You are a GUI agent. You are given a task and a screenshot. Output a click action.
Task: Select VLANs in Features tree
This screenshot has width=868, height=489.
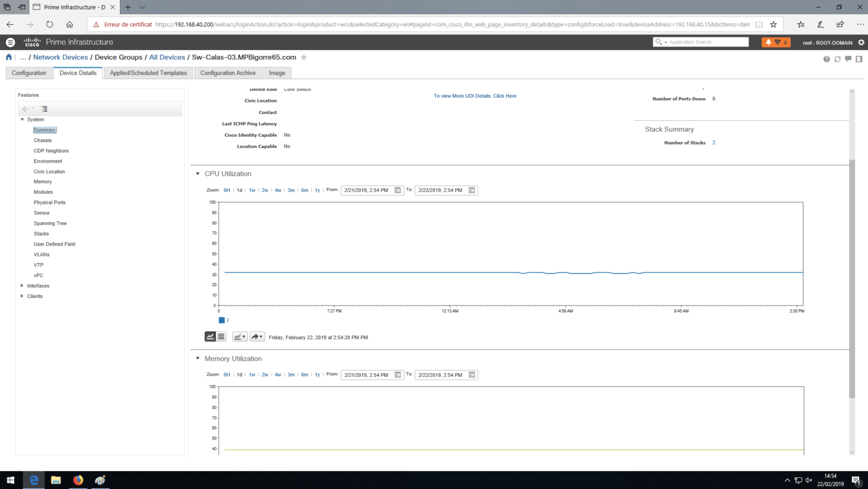click(41, 255)
